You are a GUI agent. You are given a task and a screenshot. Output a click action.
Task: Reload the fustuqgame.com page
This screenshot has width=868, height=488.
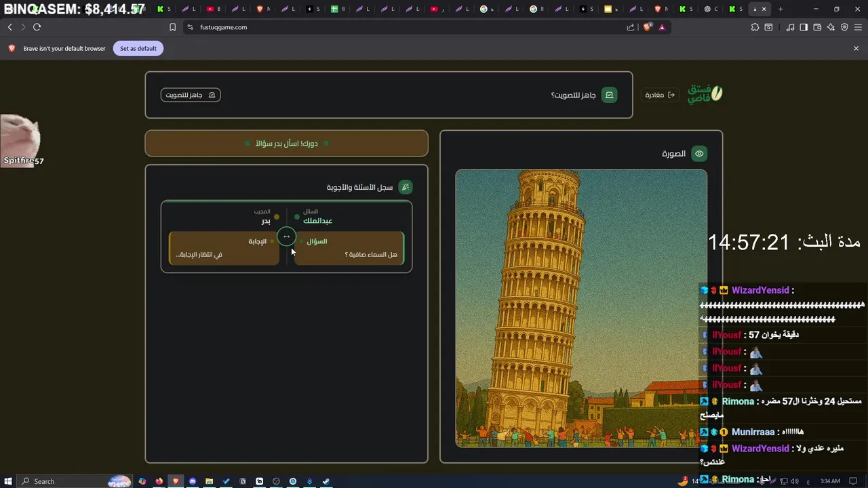[x=37, y=27]
